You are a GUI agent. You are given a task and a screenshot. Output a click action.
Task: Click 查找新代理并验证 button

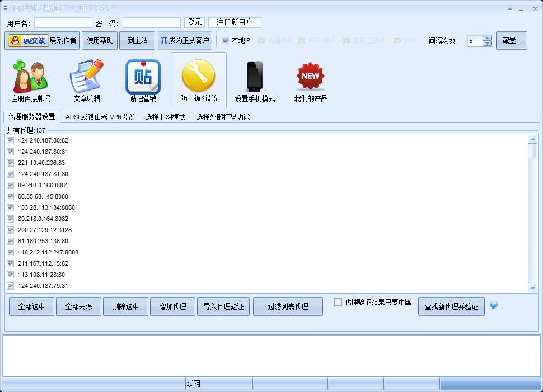(x=451, y=306)
